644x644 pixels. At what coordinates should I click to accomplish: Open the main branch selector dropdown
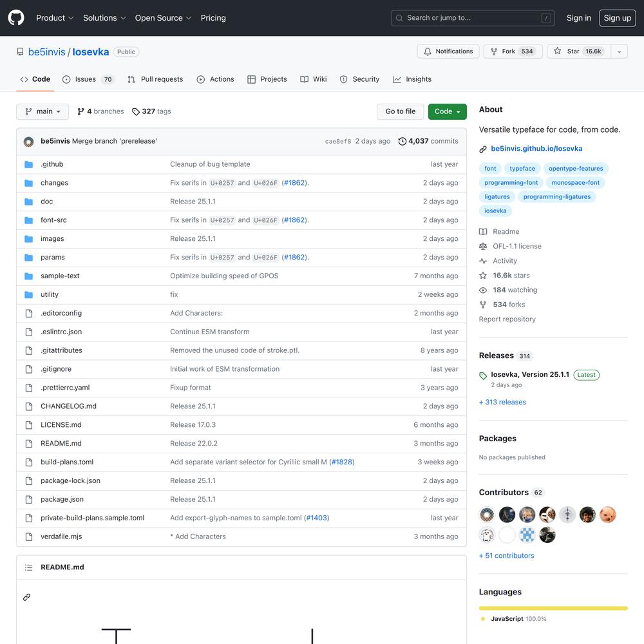pyautogui.click(x=43, y=111)
